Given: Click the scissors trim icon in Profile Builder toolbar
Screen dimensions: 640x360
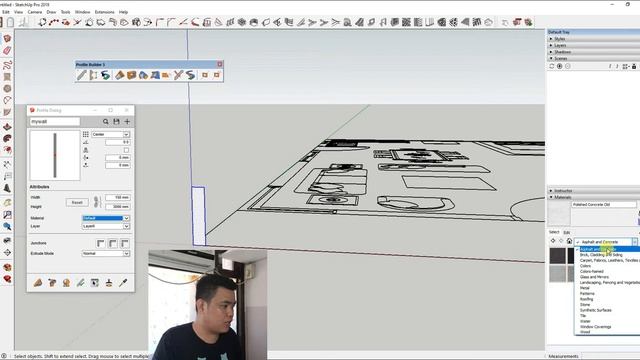Looking at the screenshot, I should tap(178, 75).
